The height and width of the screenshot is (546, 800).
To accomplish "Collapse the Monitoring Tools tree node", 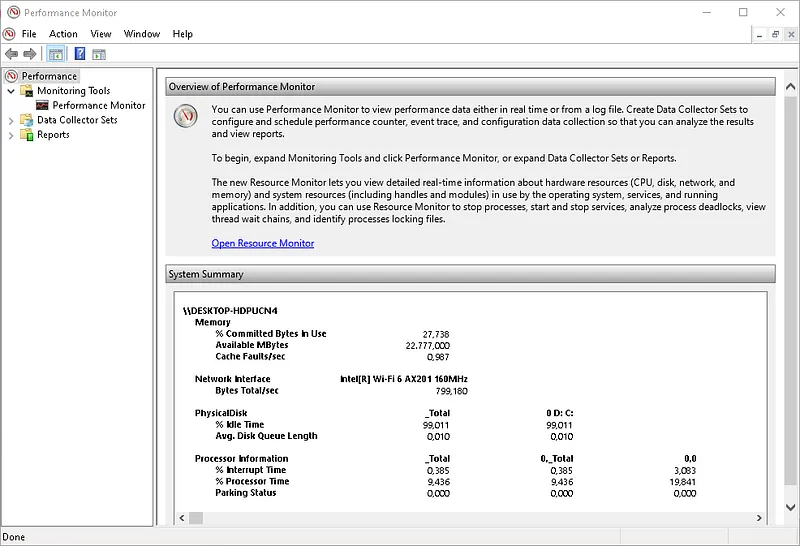I will coord(11,91).
